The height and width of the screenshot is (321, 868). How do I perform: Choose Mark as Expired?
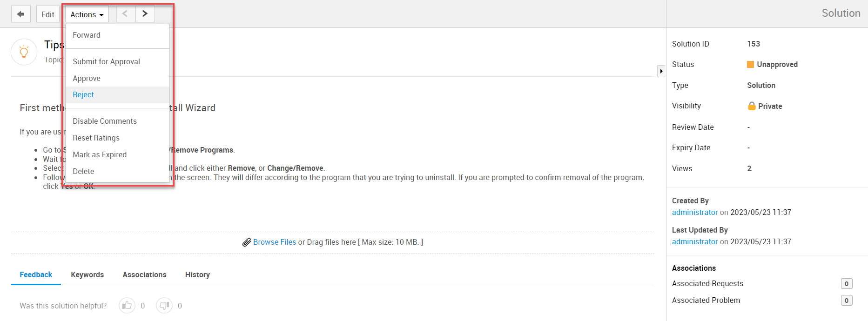click(x=100, y=154)
